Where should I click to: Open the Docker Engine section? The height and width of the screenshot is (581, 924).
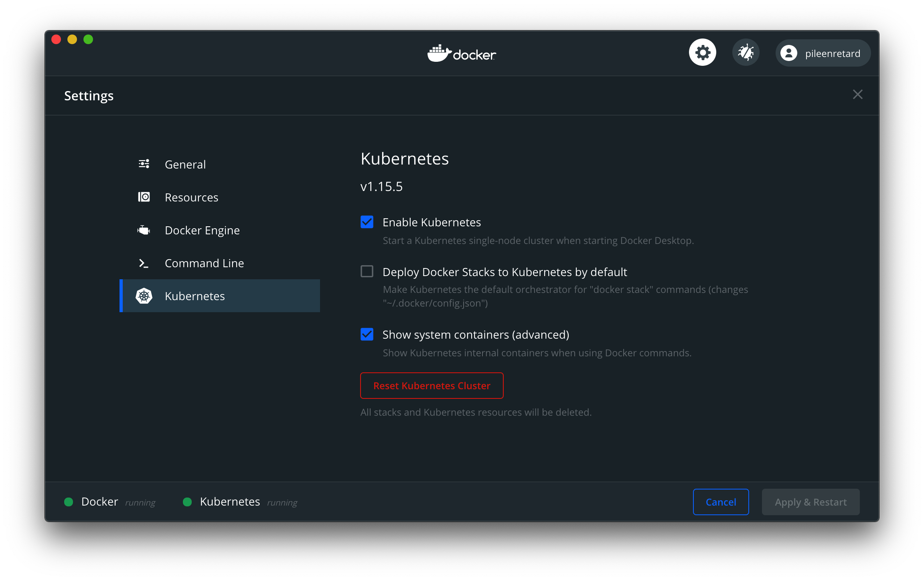220,230
